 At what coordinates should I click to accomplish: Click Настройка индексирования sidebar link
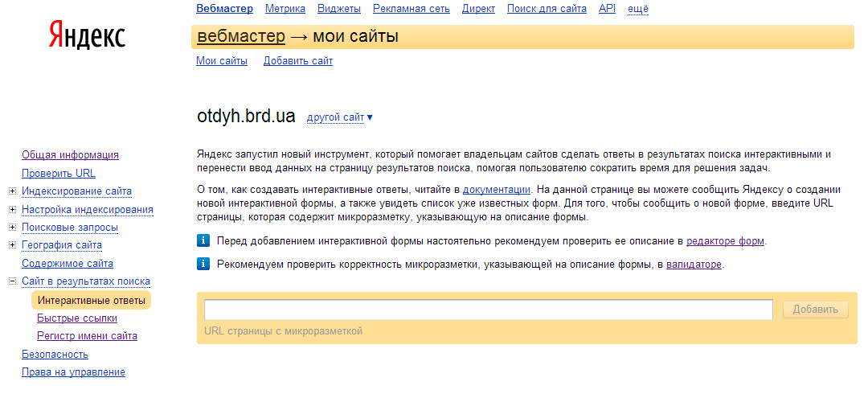[88, 210]
